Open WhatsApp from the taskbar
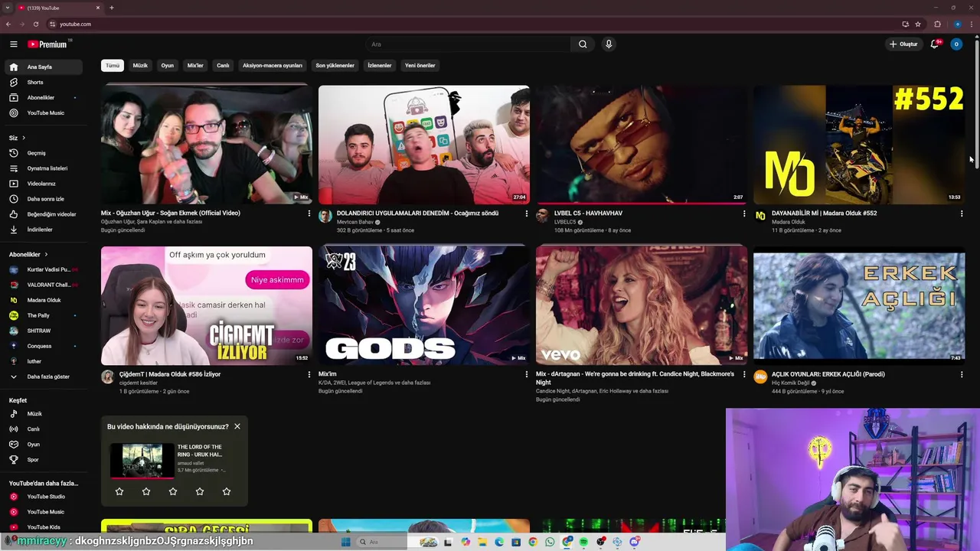This screenshot has height=551, width=980. (550, 542)
